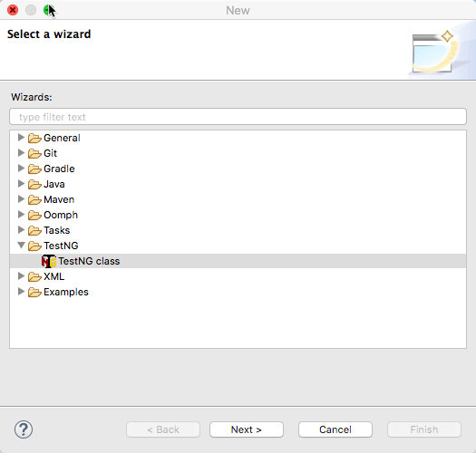Click the XML folder icon
The width and height of the screenshot is (476, 453).
(x=34, y=277)
